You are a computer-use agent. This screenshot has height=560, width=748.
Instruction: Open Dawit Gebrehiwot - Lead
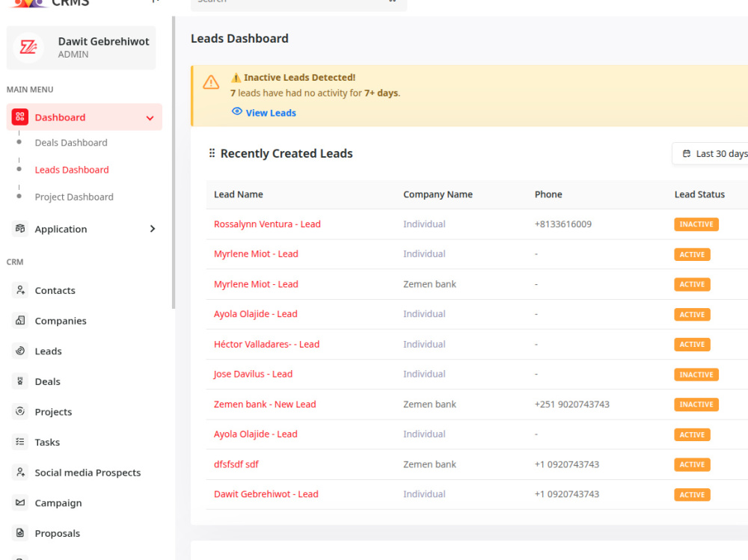266,494
